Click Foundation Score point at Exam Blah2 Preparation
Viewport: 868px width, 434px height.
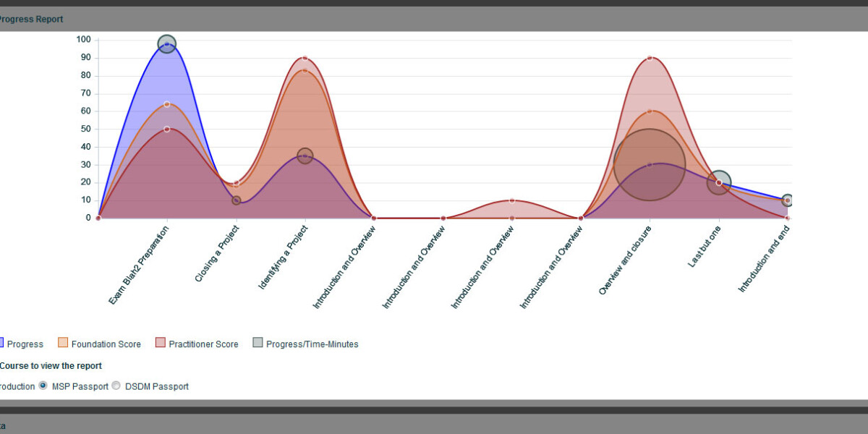tap(167, 104)
